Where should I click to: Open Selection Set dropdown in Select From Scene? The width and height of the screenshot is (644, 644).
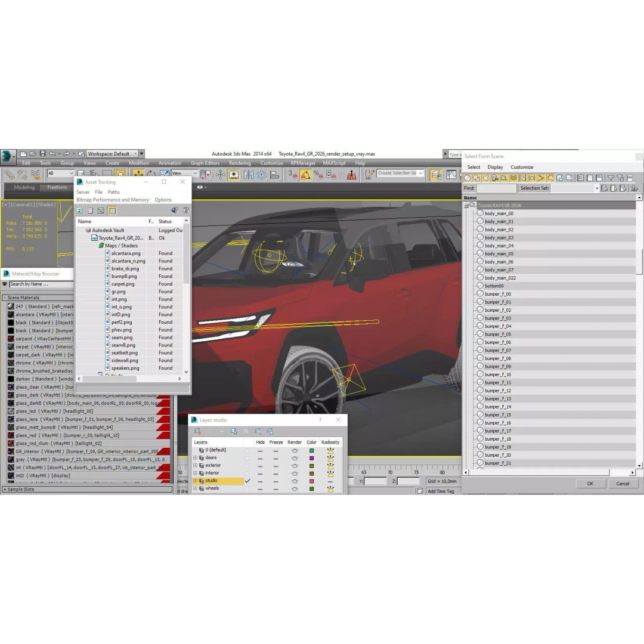click(597, 188)
